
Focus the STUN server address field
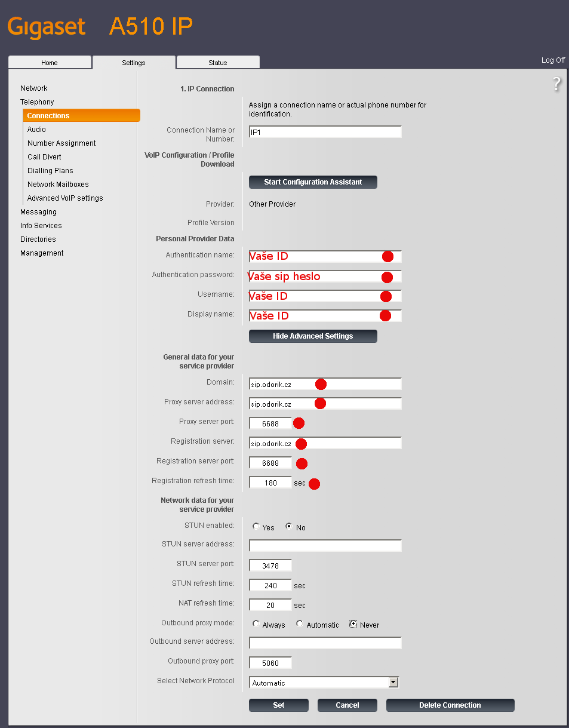325,546
